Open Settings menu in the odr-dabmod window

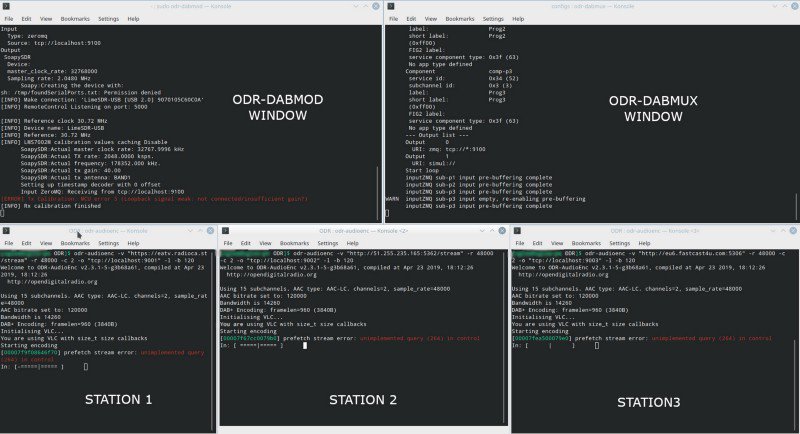click(108, 19)
